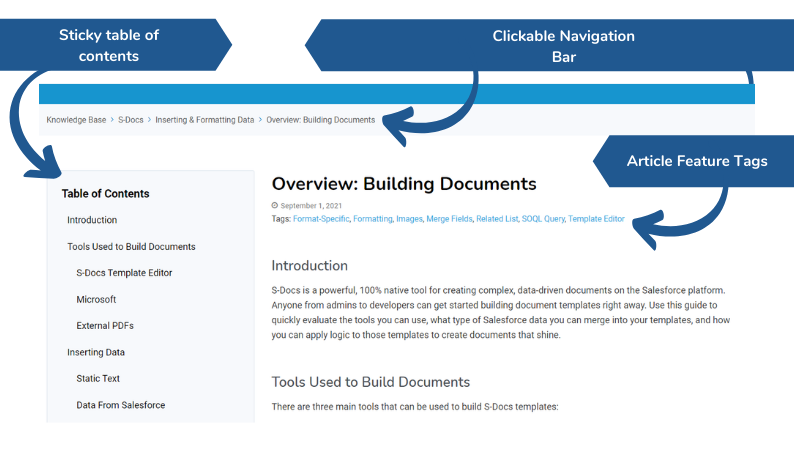Viewport: 794px width, 450px height.
Task: Select Static Text in the contents list
Action: (98, 379)
